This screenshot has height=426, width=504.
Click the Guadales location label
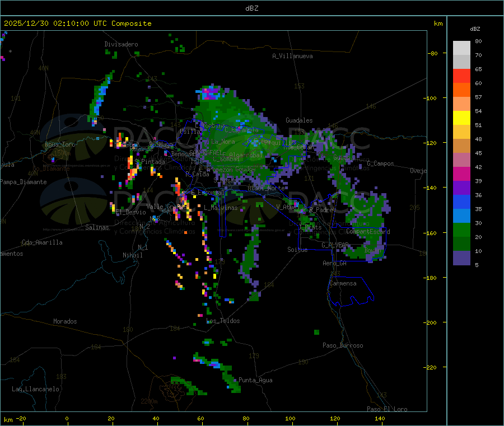click(299, 120)
